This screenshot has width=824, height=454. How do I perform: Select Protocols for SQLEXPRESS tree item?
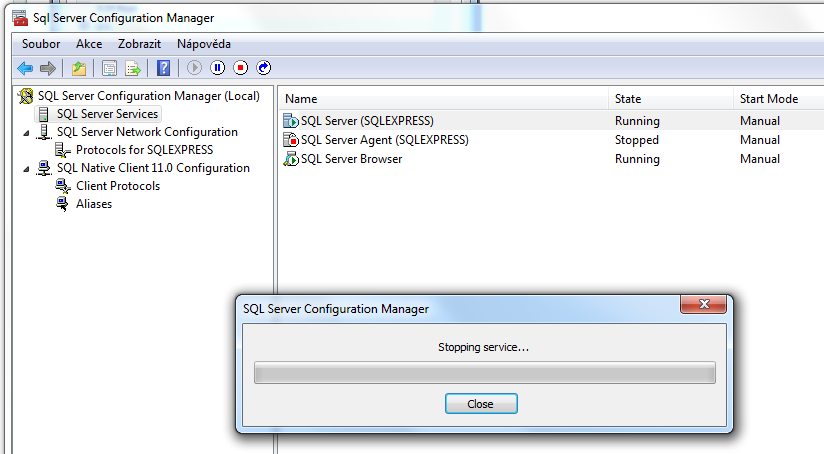[x=145, y=150]
